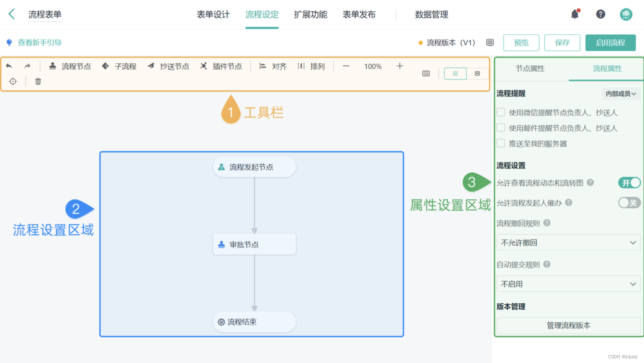The height and width of the screenshot is (363, 644).
Task: Open 查看新手引导 link
Action: pos(39,42)
